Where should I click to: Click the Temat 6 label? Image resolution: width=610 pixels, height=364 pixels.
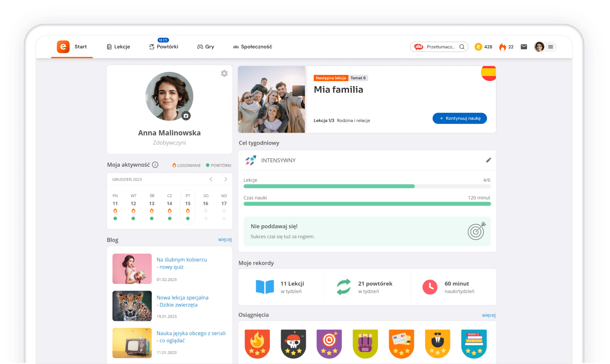click(x=358, y=78)
